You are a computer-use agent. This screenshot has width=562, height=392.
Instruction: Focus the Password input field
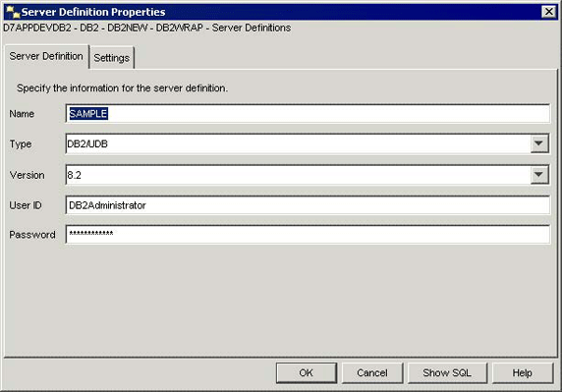pos(308,235)
